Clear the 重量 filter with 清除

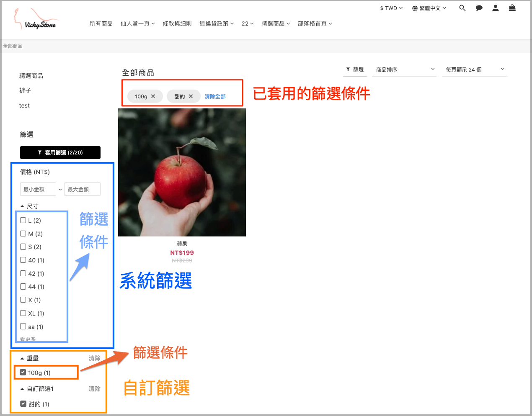click(94, 358)
